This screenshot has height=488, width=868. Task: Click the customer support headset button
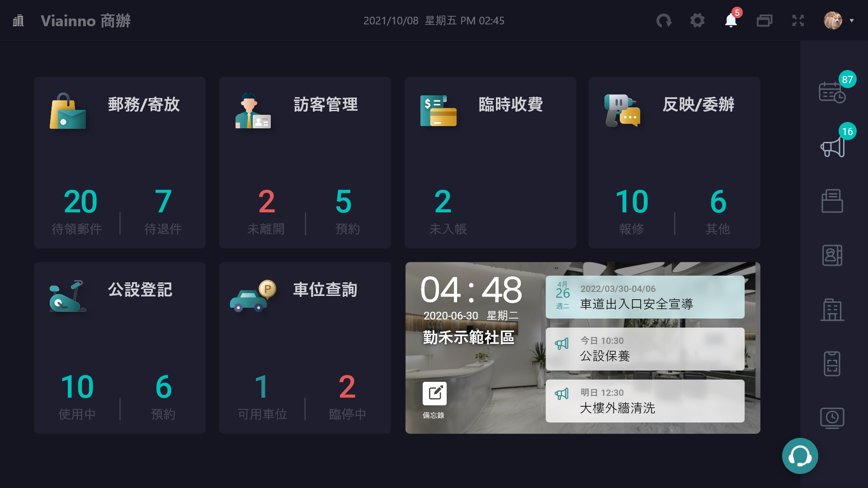click(800, 456)
